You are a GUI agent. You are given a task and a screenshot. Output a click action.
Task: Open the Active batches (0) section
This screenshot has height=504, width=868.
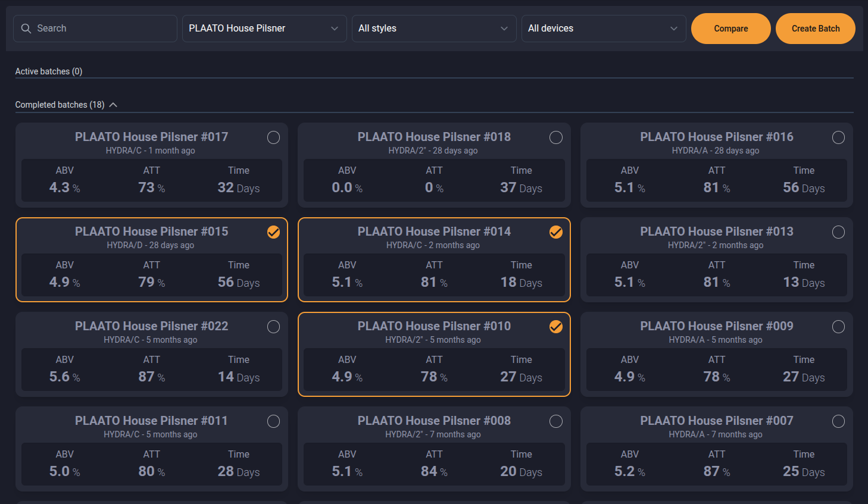pyautogui.click(x=49, y=71)
